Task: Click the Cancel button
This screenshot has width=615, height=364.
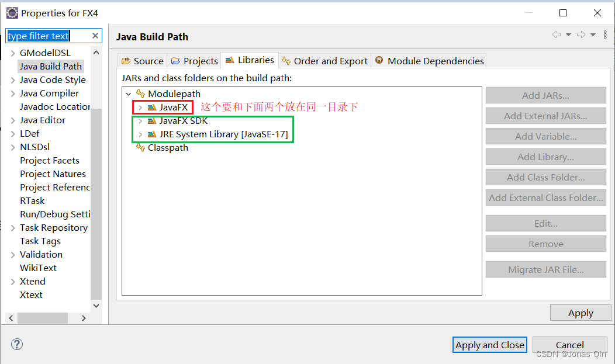Action: click(569, 345)
